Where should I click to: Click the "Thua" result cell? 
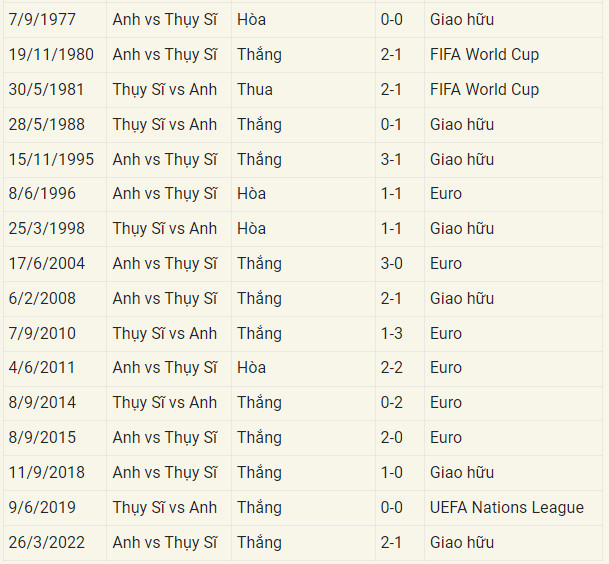[x=255, y=89]
